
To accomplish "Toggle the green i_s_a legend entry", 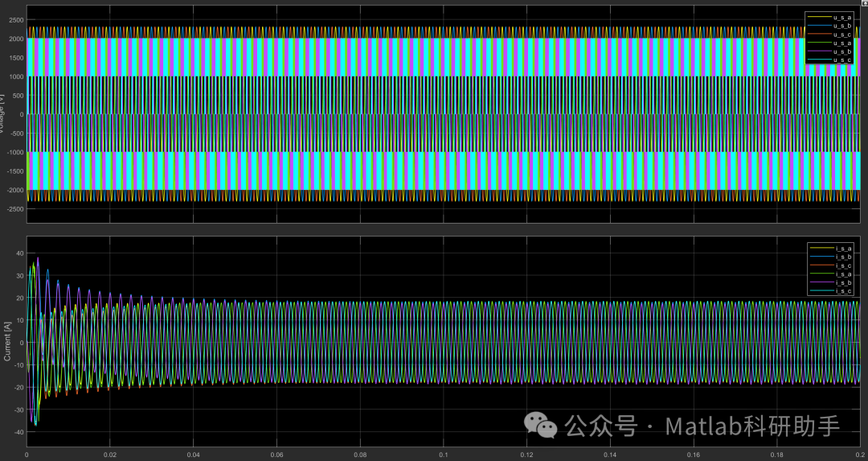I will pyautogui.click(x=830, y=274).
